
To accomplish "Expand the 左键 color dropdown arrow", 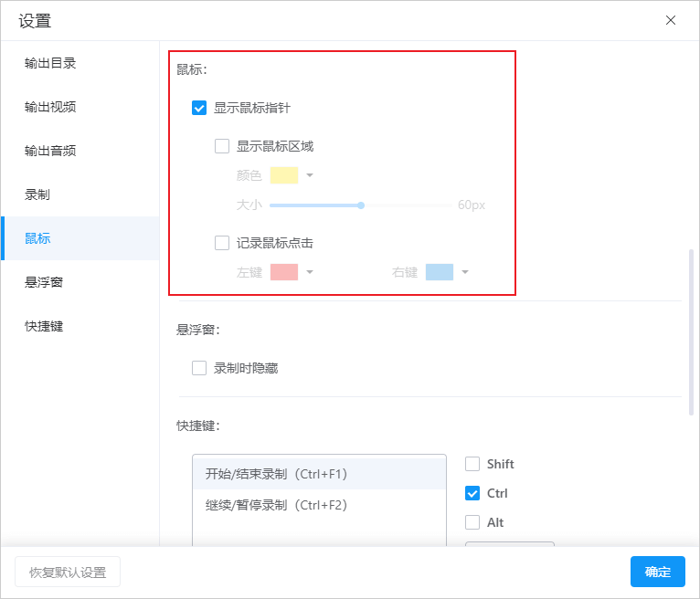I will pyautogui.click(x=310, y=272).
